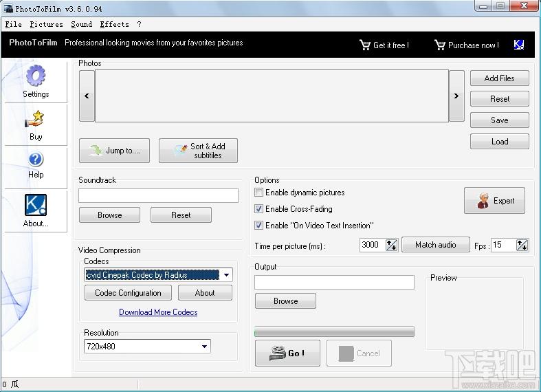Follow Download More Codecs link

pos(158,312)
